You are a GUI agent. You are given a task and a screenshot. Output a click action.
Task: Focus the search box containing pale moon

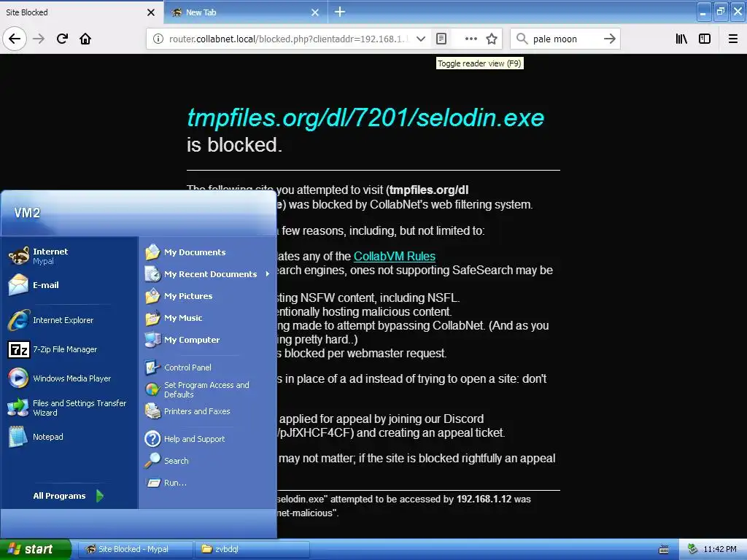(x=565, y=39)
